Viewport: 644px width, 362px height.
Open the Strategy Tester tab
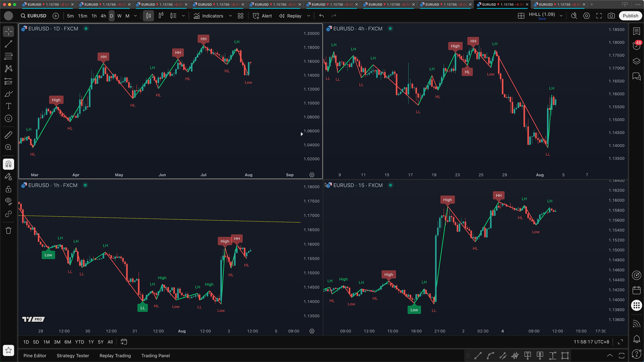pyautogui.click(x=73, y=355)
